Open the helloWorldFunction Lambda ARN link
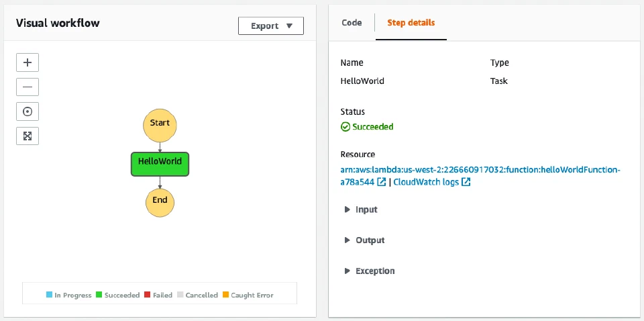Image resolution: width=644 pixels, height=321 pixels. click(x=480, y=176)
